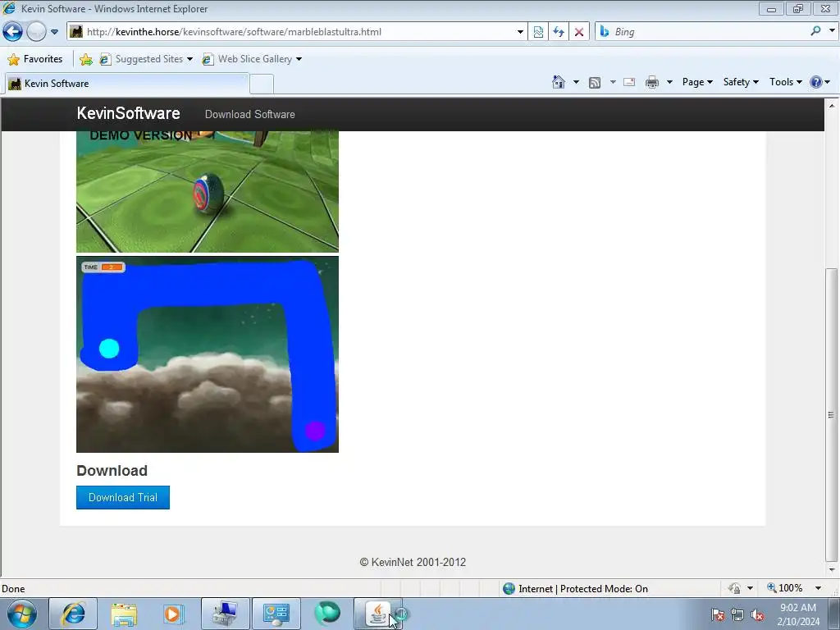Click the Download heading text
Screen dimensions: 840x630
112,470
